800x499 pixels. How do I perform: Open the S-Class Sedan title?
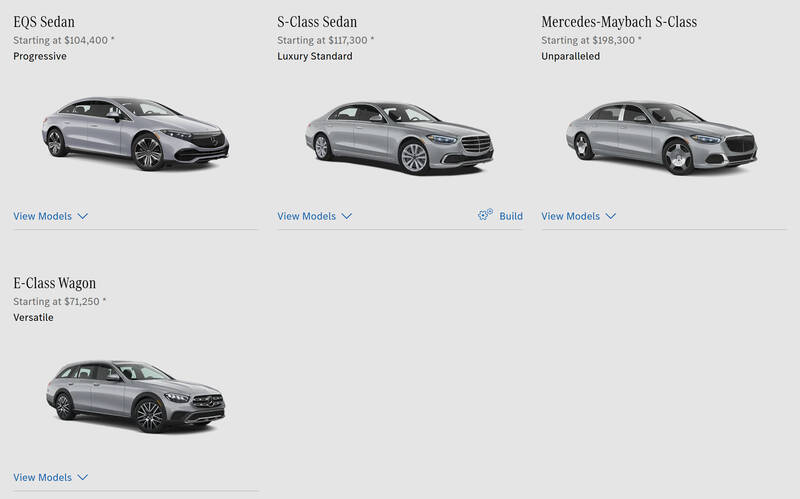point(317,22)
